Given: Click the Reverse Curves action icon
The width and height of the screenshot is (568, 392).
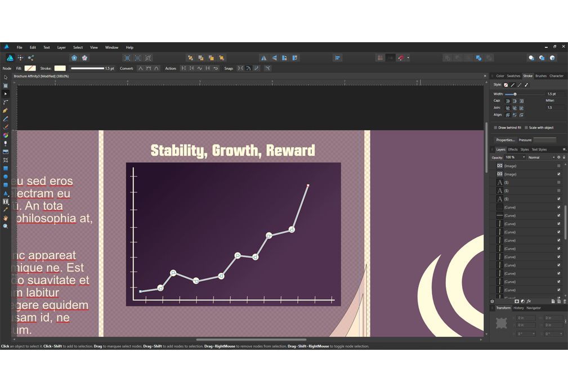Looking at the screenshot, I should click(x=216, y=69).
